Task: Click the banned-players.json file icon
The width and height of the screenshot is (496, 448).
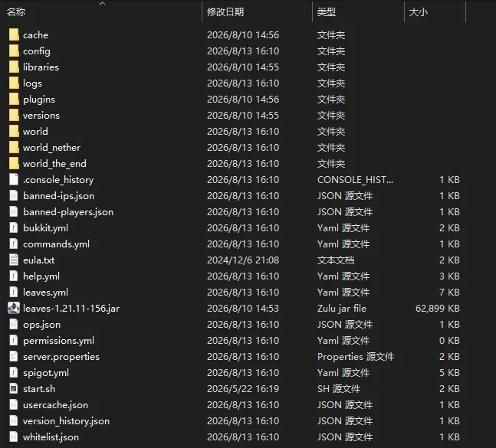Action: click(x=14, y=211)
